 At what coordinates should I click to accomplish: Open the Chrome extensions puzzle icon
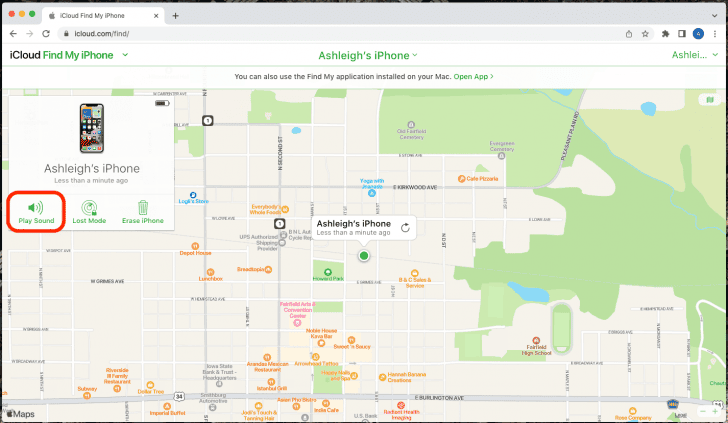tap(666, 33)
